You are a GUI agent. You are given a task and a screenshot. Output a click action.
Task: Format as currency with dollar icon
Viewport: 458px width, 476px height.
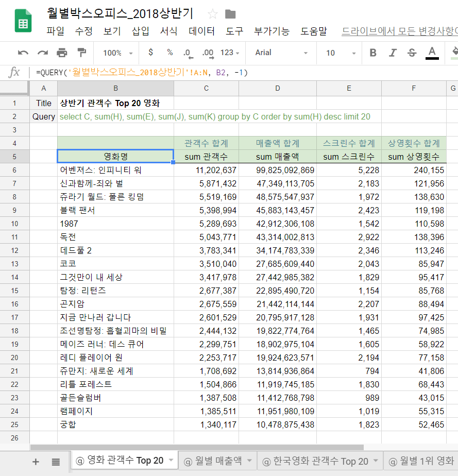tap(150, 53)
